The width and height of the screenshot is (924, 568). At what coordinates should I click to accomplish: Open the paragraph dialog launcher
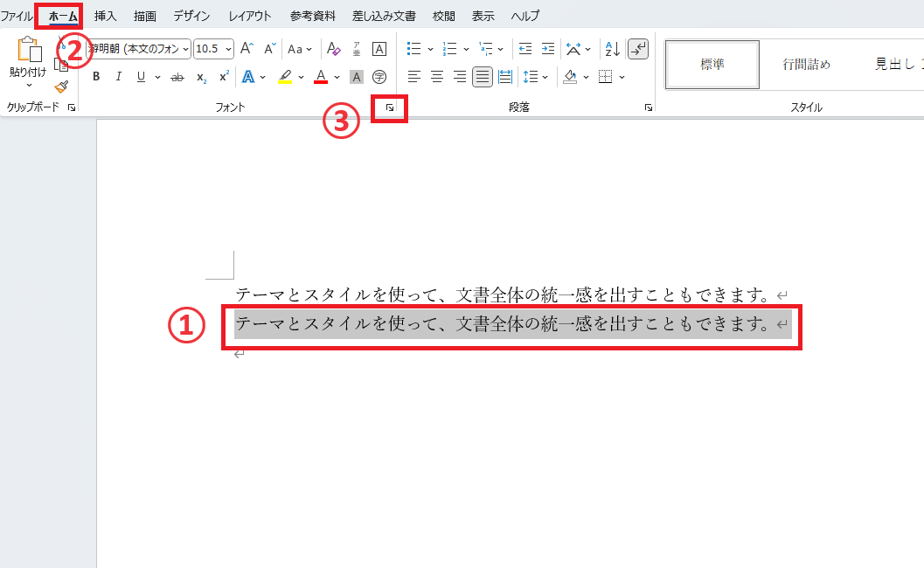649,107
